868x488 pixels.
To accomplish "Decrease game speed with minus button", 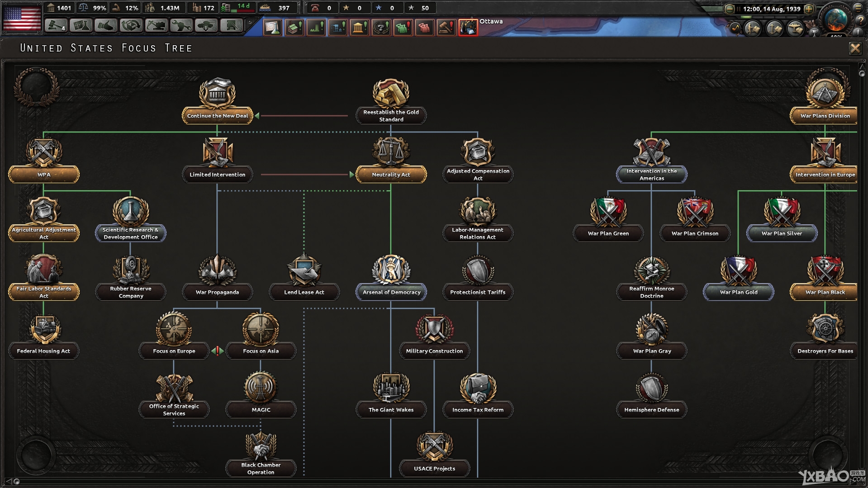I will coord(729,9).
